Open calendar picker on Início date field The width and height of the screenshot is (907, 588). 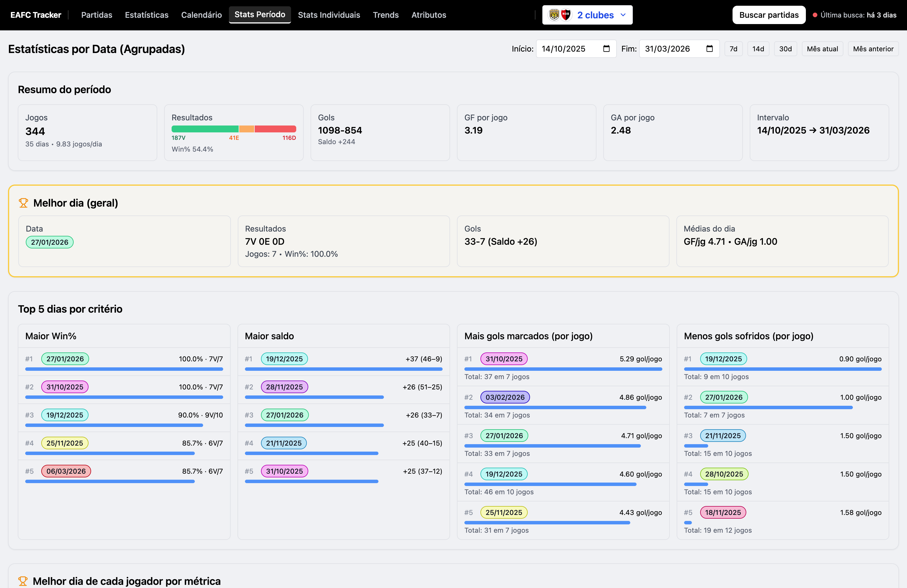[x=606, y=49]
